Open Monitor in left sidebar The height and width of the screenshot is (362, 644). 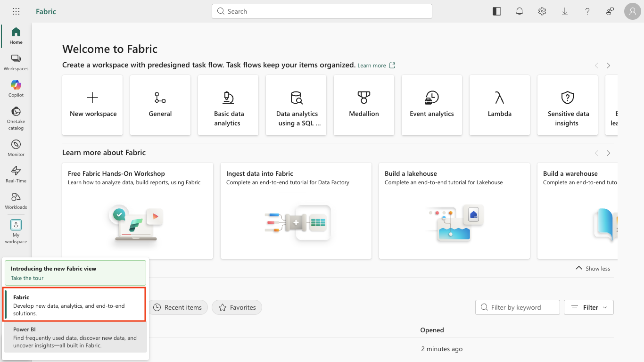(x=16, y=148)
